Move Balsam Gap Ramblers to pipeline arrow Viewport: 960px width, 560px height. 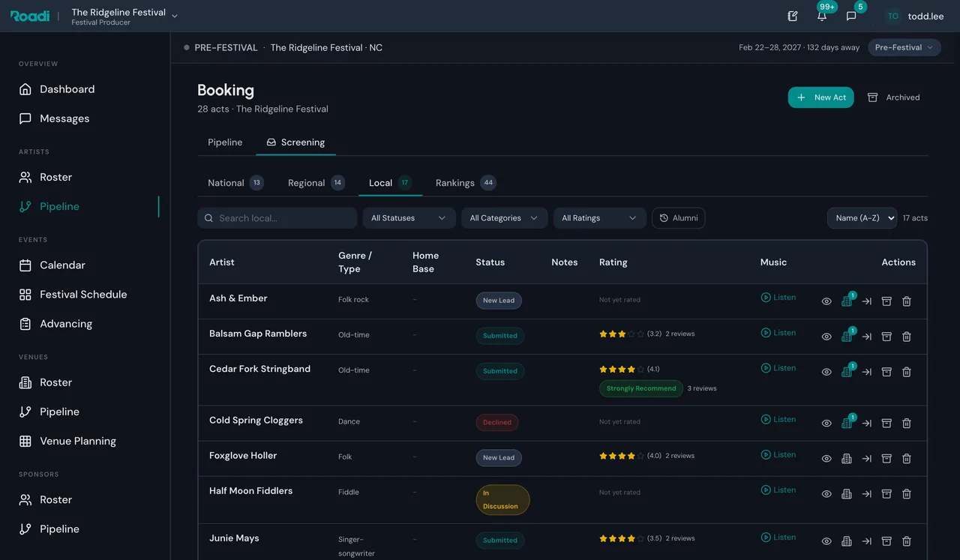point(867,337)
